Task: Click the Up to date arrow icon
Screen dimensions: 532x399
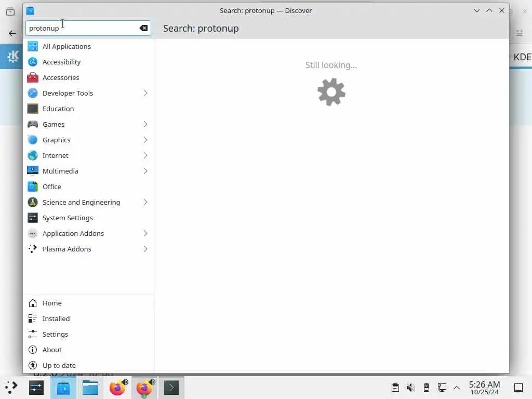Action: click(33, 366)
